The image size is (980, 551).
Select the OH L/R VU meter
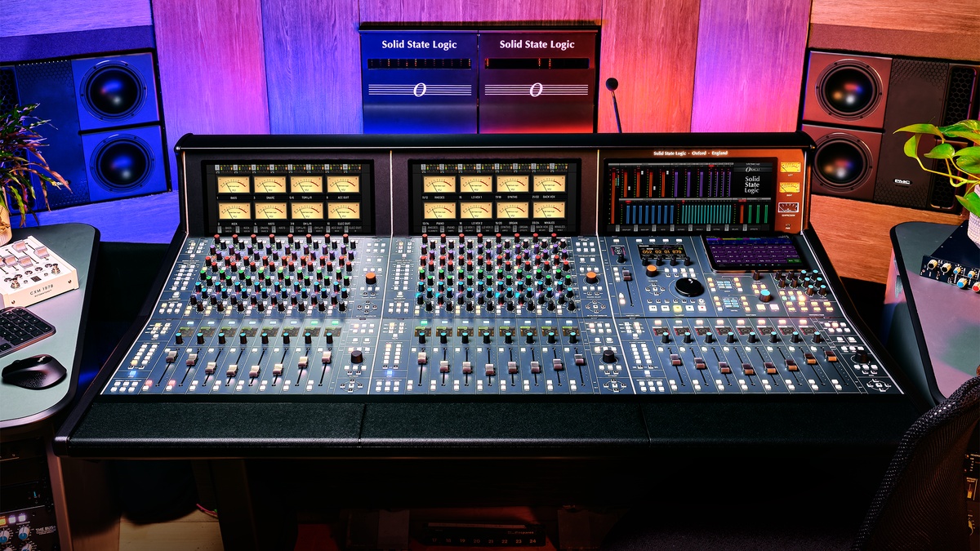click(306, 211)
